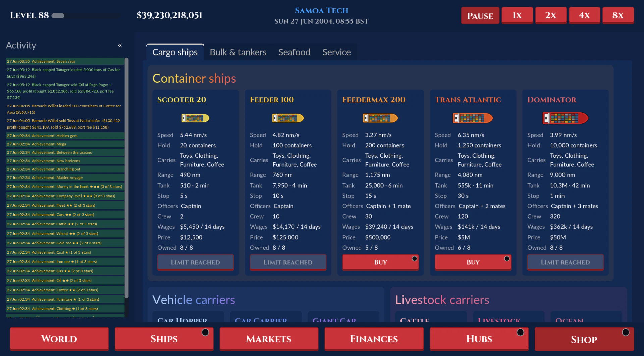644x356 pixels.
Task: Click the Level 88 progress bar
Action: tap(86, 16)
